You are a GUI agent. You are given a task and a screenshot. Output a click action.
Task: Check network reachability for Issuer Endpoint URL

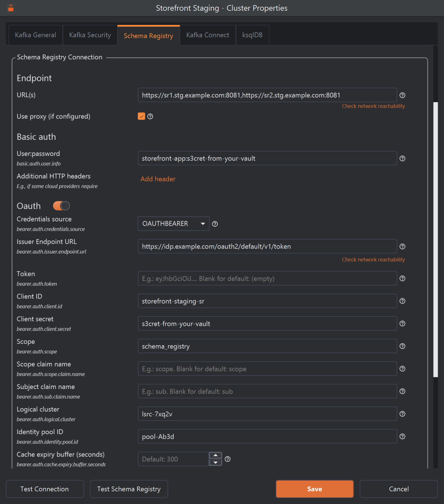click(373, 260)
